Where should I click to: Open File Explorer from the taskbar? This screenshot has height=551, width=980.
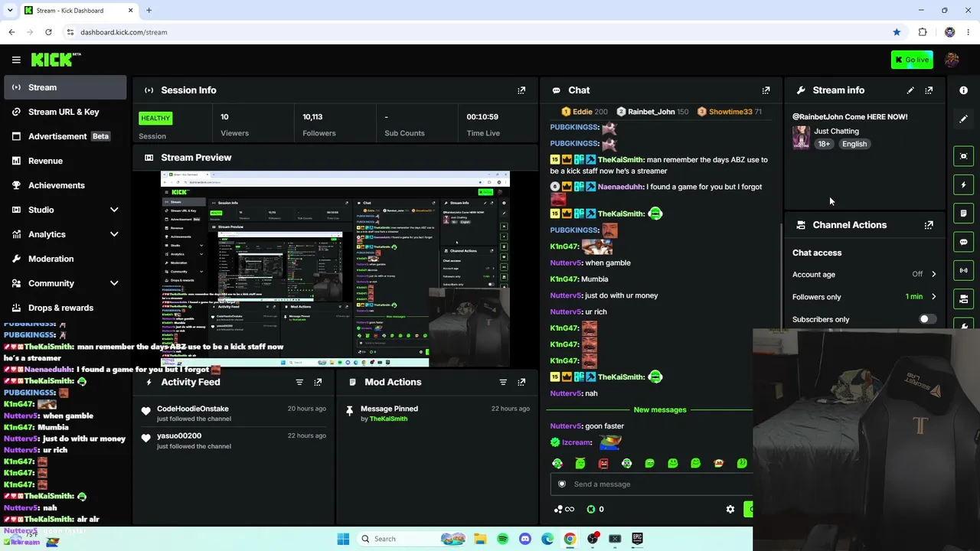(480, 539)
